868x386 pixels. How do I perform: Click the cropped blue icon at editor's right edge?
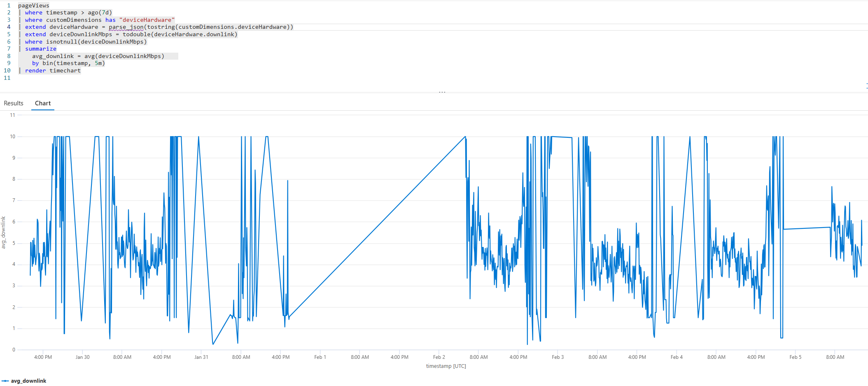tap(866, 86)
